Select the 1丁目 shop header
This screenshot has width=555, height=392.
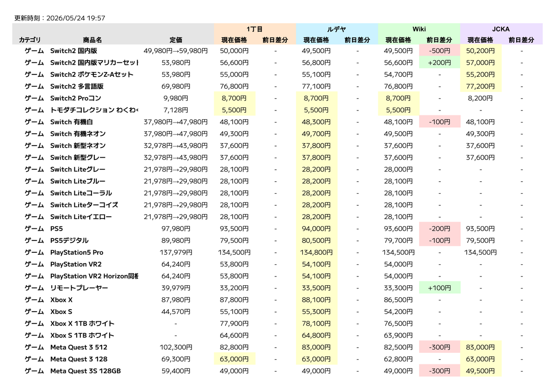coord(255,29)
